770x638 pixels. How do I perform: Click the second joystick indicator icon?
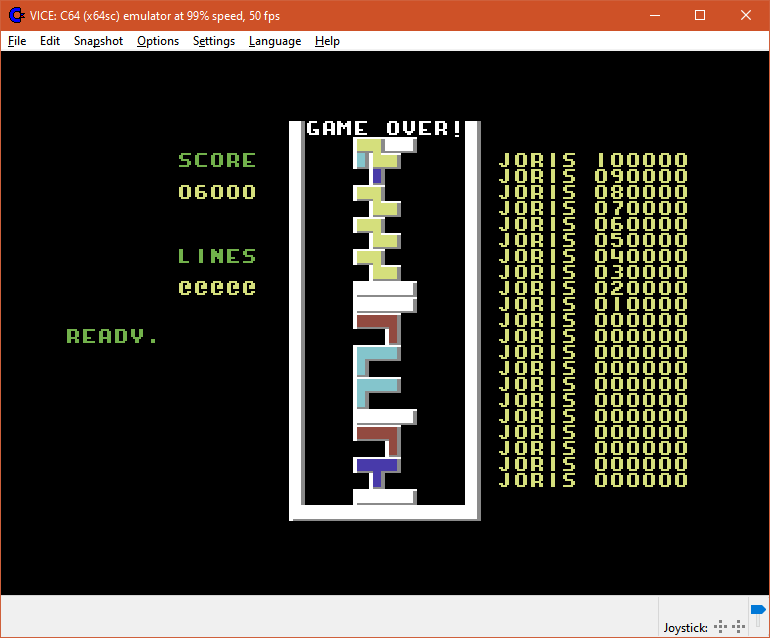738,626
